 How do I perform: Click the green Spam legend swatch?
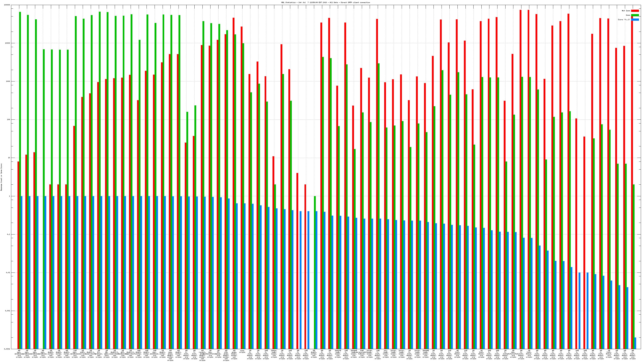tap(635, 15)
